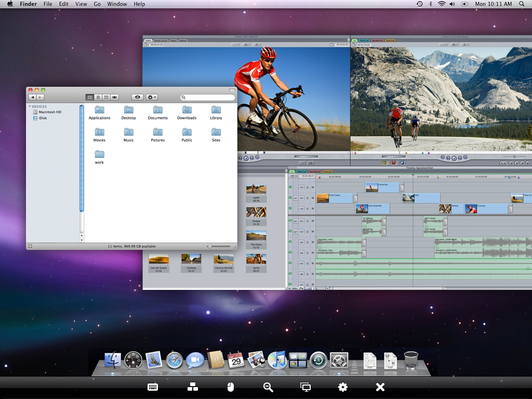532x399 pixels.
Task: Switch Finder to list view
Action: coord(98,97)
